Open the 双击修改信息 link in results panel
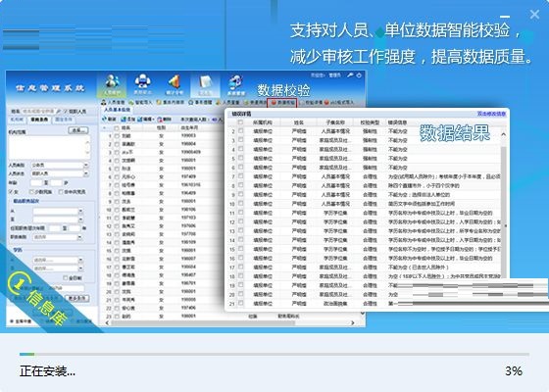The width and height of the screenshot is (549, 392). [491, 114]
